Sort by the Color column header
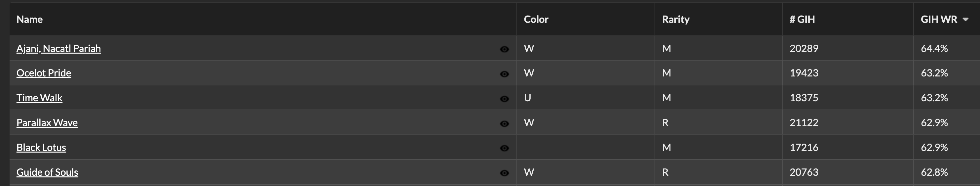 (x=536, y=20)
